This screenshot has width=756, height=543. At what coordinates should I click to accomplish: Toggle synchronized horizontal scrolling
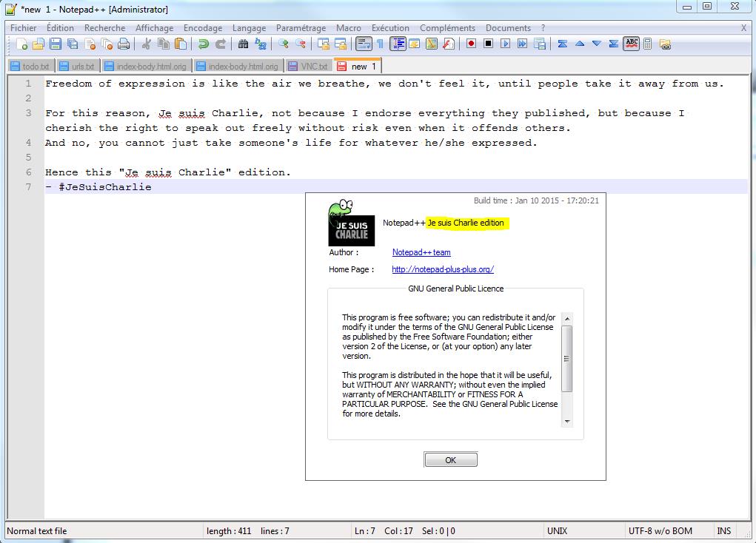341,44
